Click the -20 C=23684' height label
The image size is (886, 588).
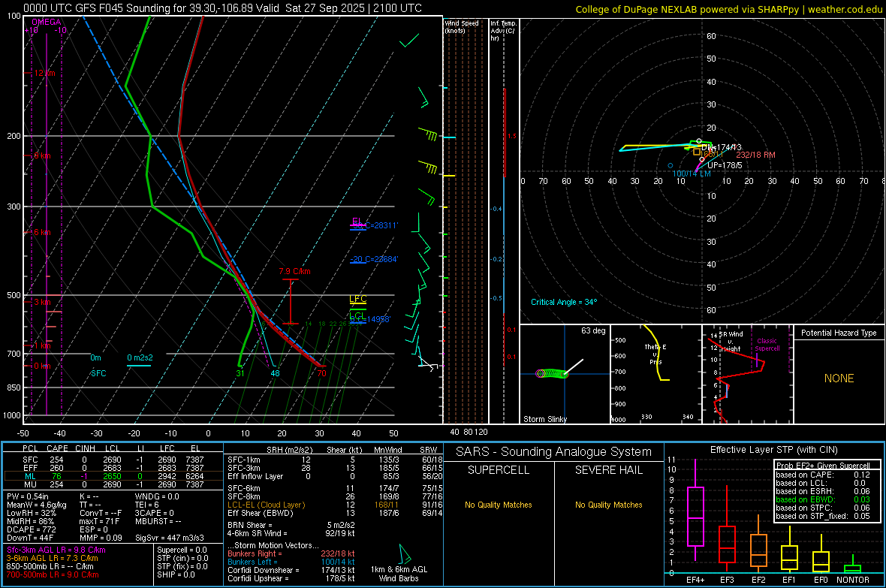[374, 259]
